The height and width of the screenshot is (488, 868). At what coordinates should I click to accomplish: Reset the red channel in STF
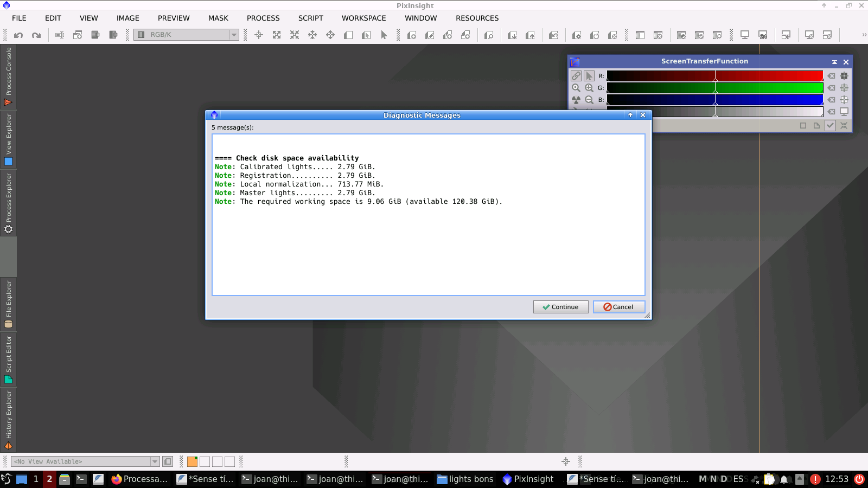click(831, 76)
